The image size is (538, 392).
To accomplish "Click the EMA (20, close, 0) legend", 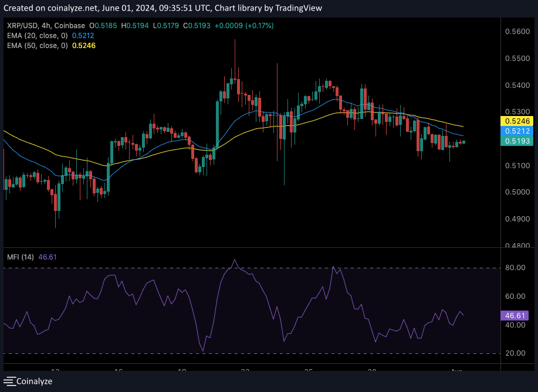I will click(x=36, y=35).
